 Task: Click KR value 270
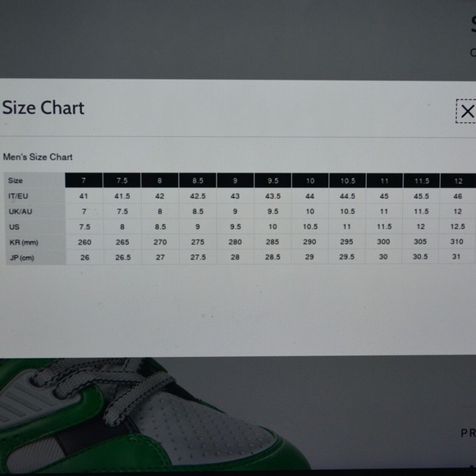[160, 242]
